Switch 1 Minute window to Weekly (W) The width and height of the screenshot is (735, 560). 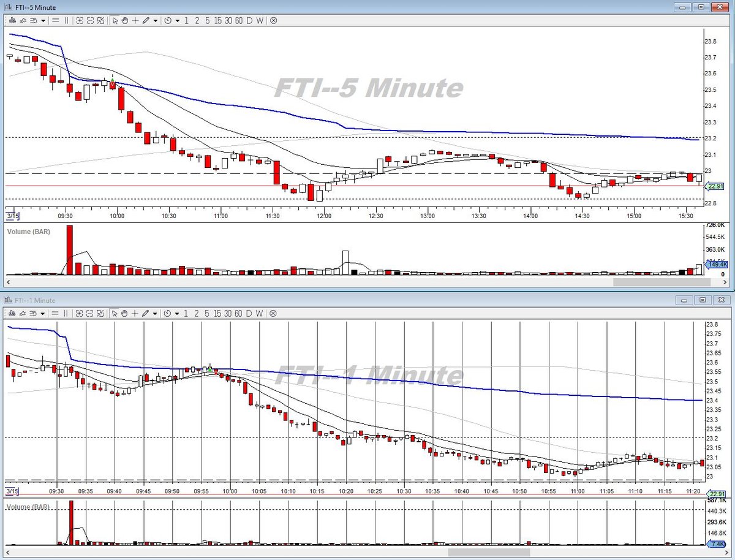260,313
